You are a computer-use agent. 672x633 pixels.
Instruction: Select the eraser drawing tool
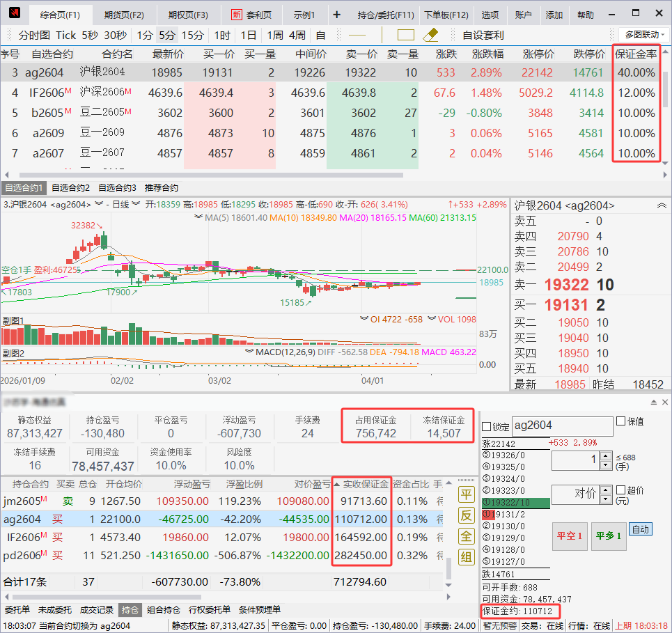pos(430,35)
